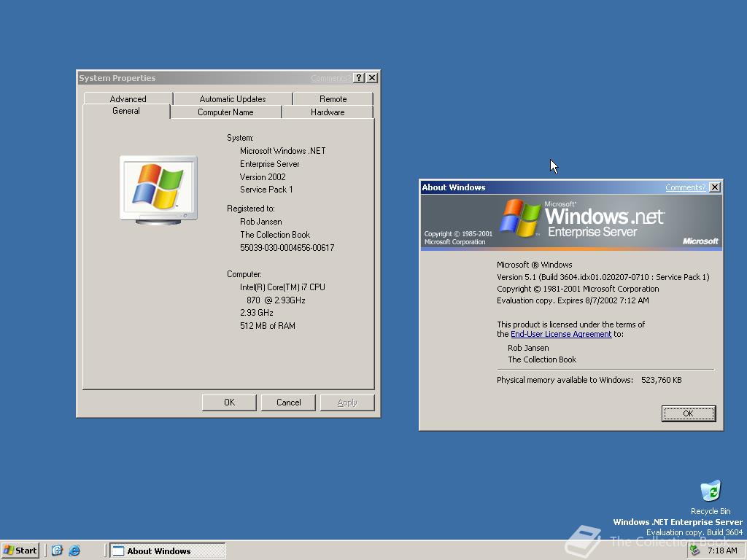Click the Build 3604 version line in About Windows
The image size is (747, 560).
click(x=603, y=277)
